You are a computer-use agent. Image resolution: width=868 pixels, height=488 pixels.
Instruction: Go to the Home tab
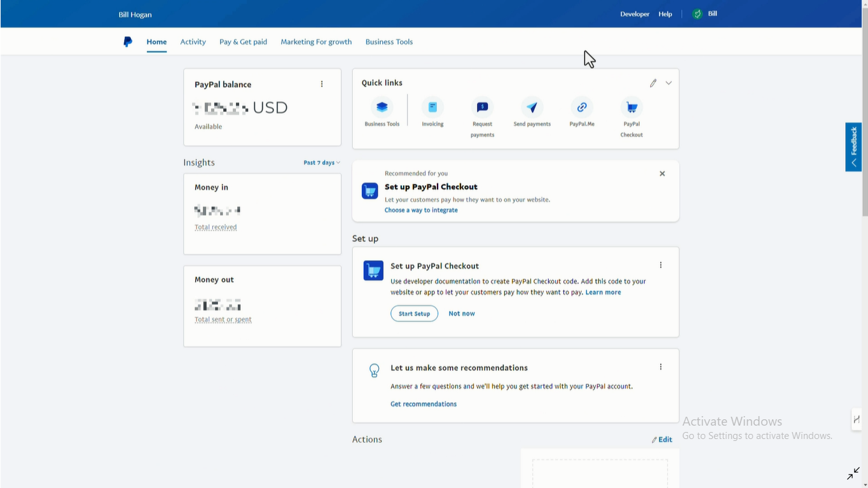(x=156, y=42)
